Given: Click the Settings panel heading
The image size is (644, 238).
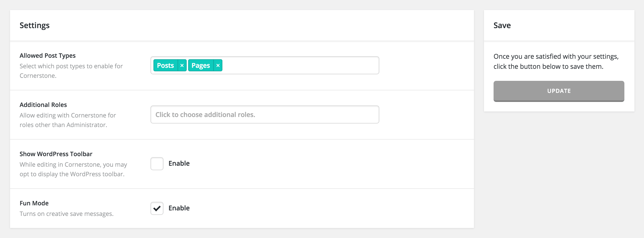Looking at the screenshot, I should [x=34, y=25].
